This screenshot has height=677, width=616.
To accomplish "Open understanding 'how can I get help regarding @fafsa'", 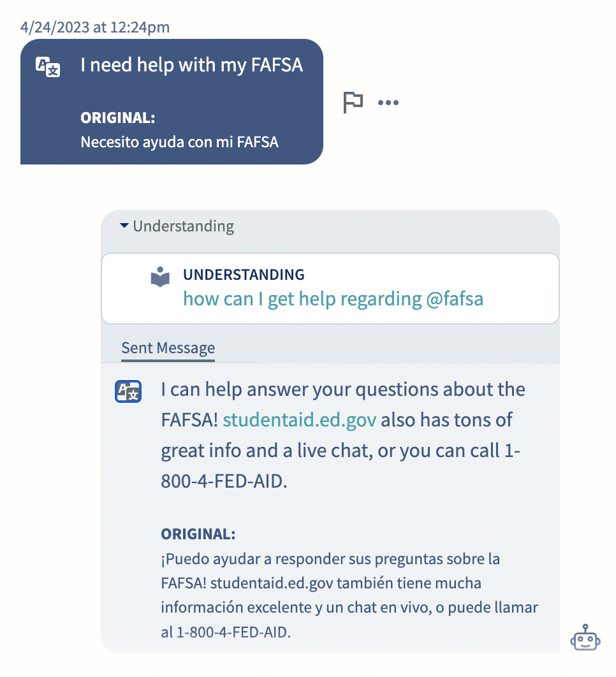I will [333, 299].
